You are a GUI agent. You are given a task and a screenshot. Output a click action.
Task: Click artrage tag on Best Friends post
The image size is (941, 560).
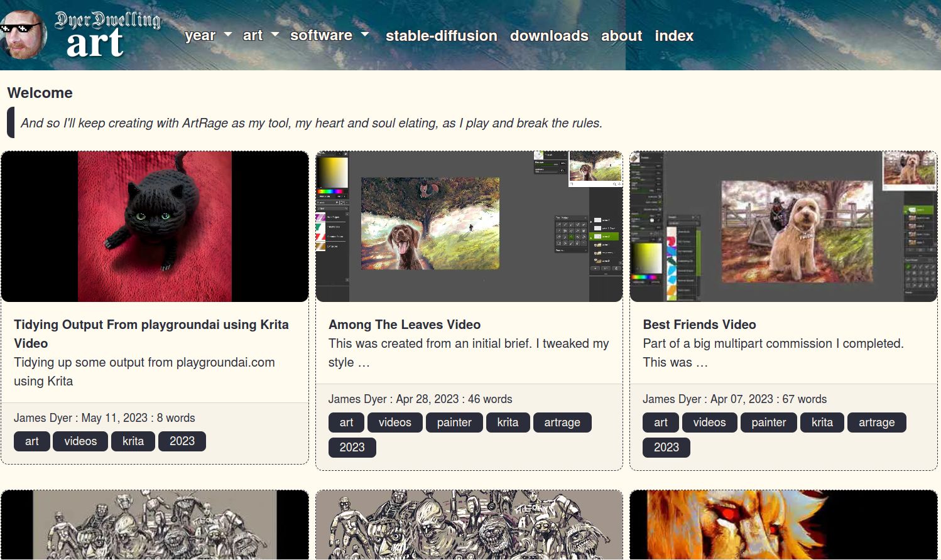876,423
